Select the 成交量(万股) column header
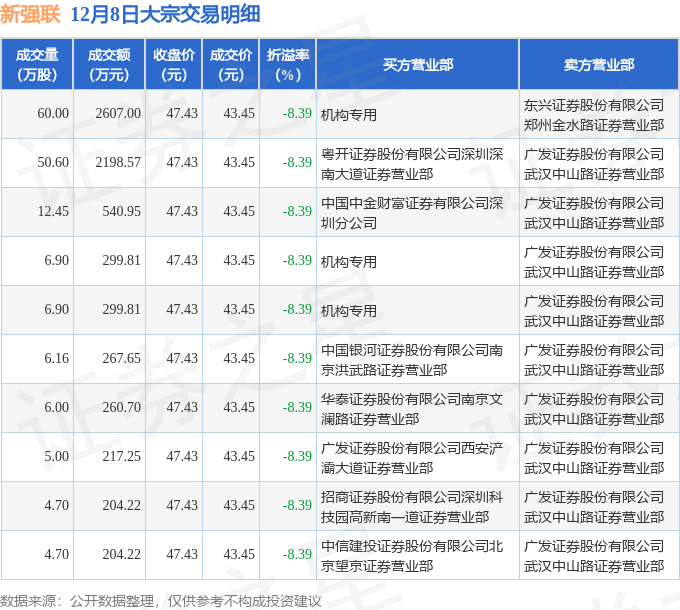This screenshot has height=610, width=680. click(37, 65)
